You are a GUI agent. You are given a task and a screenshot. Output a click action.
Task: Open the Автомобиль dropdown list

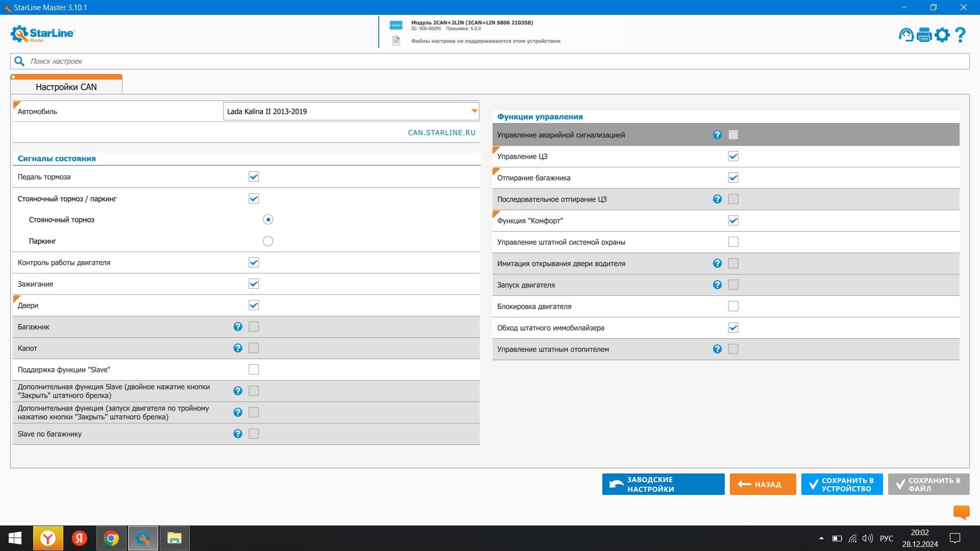click(351, 111)
